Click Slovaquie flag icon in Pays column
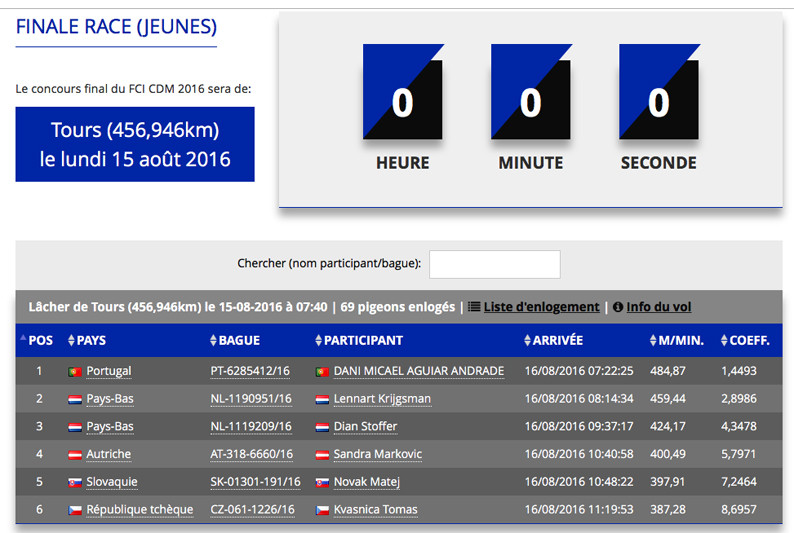 pyautogui.click(x=74, y=482)
